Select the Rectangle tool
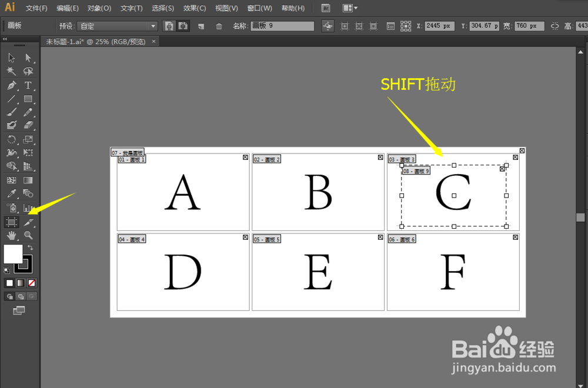This screenshot has width=588, height=388. coord(28,99)
